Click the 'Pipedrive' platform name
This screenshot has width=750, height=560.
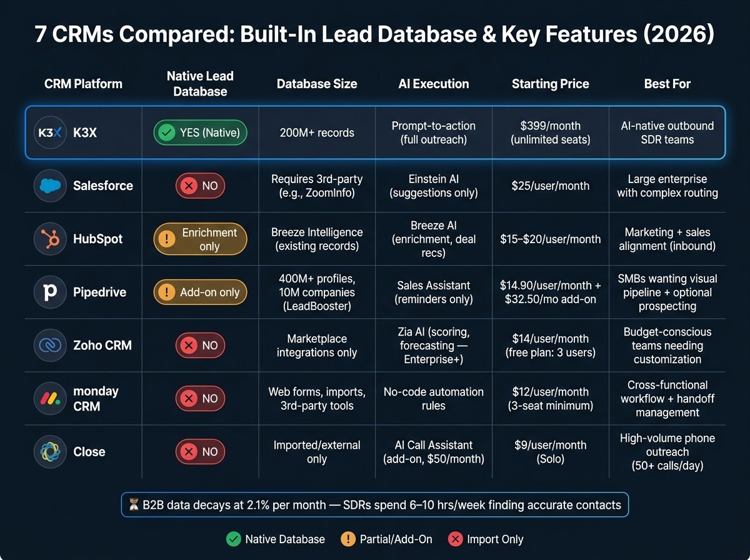(99, 292)
